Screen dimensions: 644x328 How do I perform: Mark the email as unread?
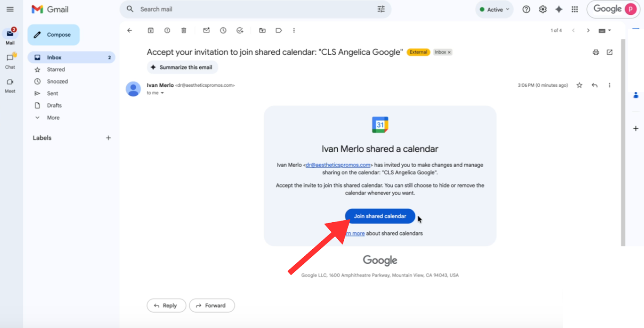pos(206,31)
